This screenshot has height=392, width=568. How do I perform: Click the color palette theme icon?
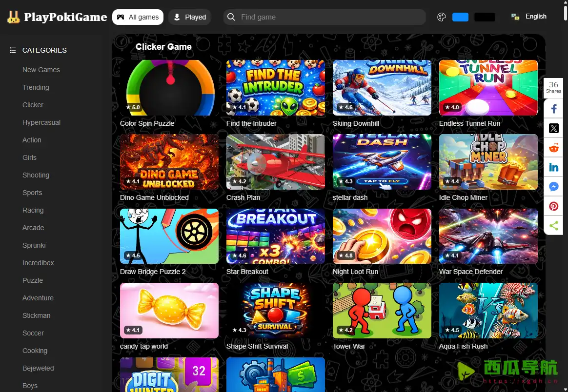point(442,17)
